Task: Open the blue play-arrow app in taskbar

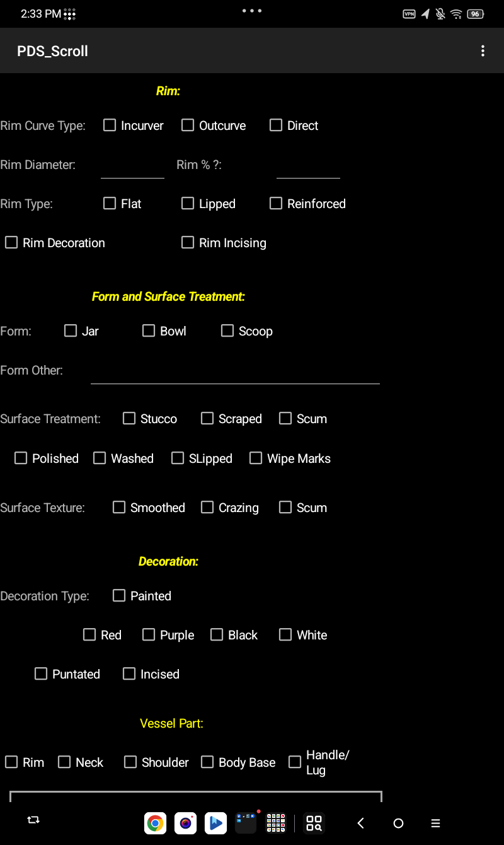Action: coord(215,823)
